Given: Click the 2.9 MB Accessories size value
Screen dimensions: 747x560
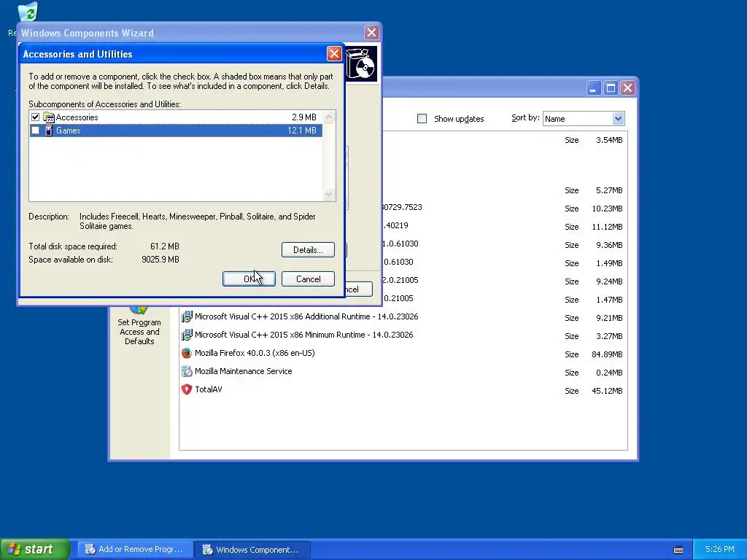Looking at the screenshot, I should (x=304, y=117).
